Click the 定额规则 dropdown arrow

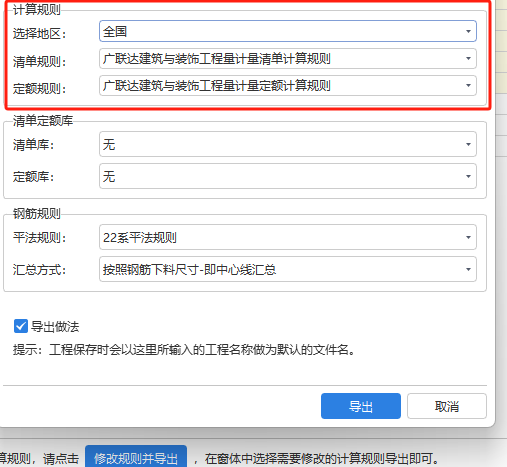tap(468, 85)
